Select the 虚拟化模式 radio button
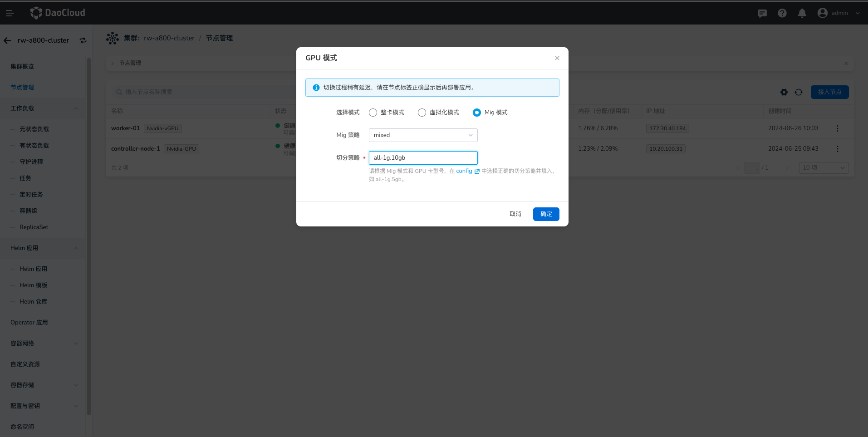This screenshot has height=437, width=868. tap(422, 113)
